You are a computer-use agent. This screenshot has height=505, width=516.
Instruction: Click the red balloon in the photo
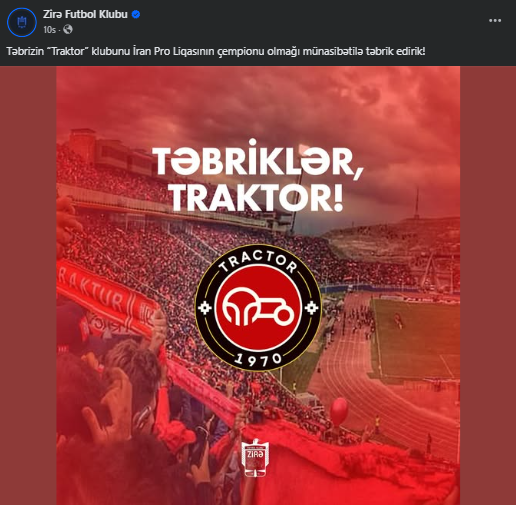339,411
